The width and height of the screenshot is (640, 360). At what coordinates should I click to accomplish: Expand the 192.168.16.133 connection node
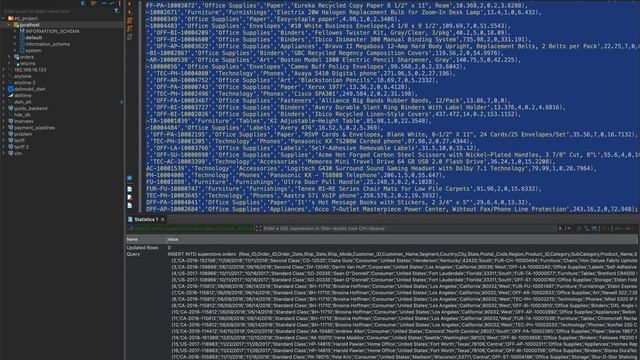4,70
